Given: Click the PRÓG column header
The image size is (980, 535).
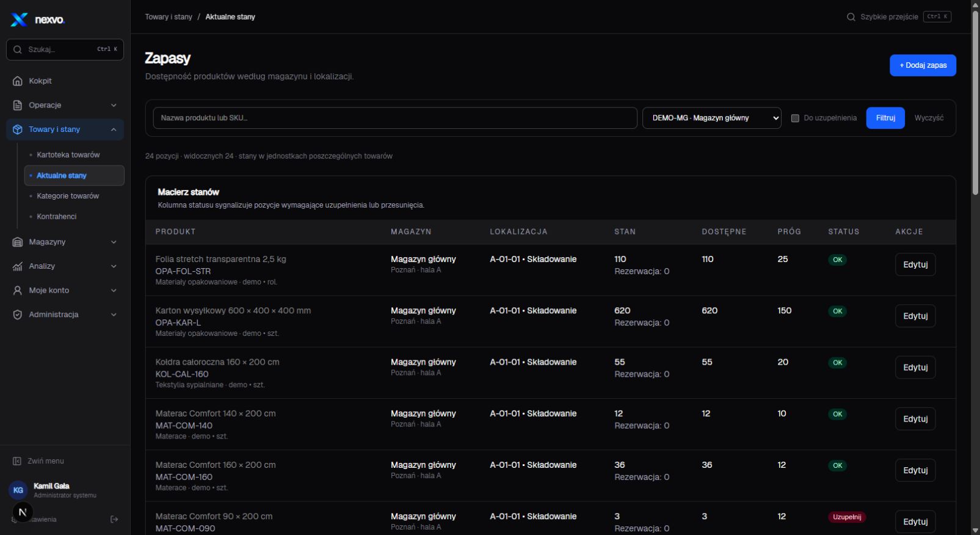Looking at the screenshot, I should coord(789,231).
